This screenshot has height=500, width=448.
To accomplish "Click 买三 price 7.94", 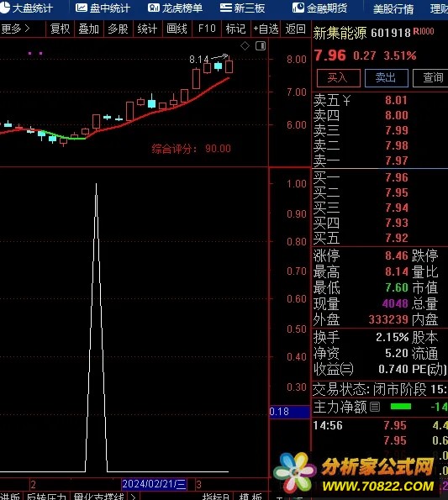I will click(x=397, y=208).
